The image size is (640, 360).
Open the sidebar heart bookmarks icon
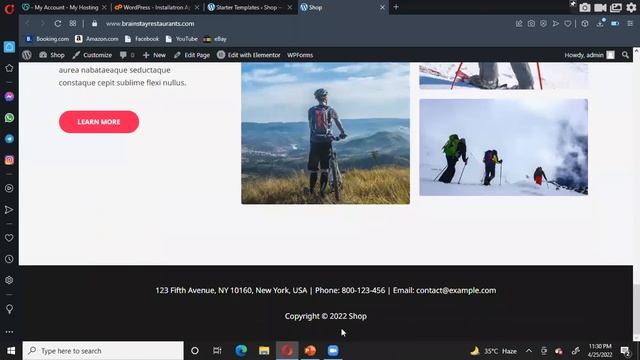[9, 238]
